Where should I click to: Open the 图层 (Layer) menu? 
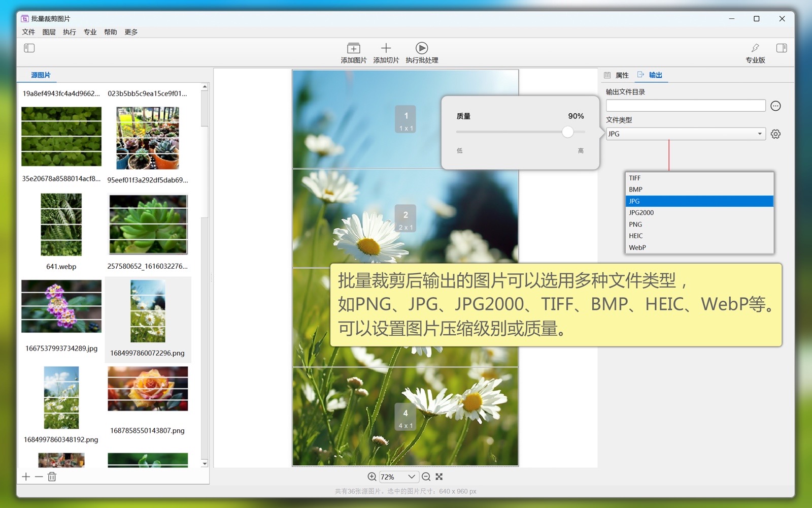tap(49, 32)
